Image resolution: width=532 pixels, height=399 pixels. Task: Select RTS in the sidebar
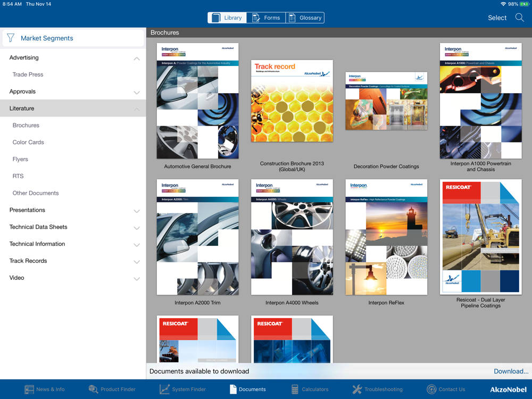pyautogui.click(x=18, y=176)
